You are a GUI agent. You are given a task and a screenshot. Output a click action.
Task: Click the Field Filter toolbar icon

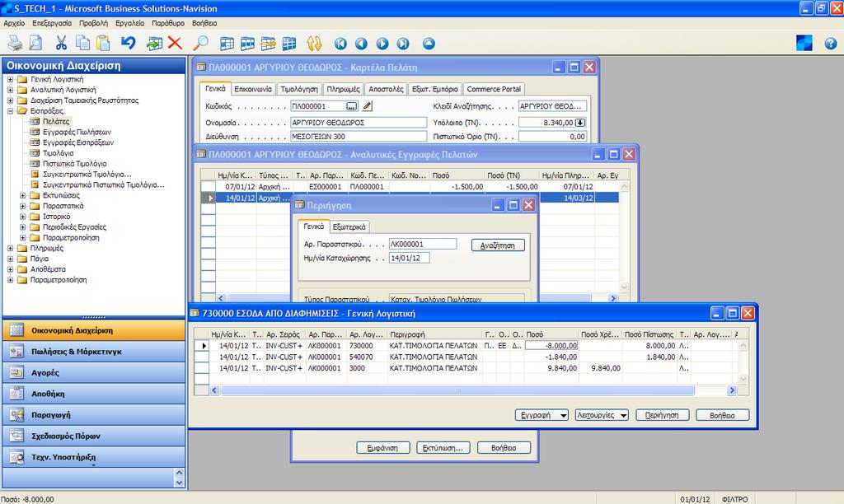tap(227, 44)
